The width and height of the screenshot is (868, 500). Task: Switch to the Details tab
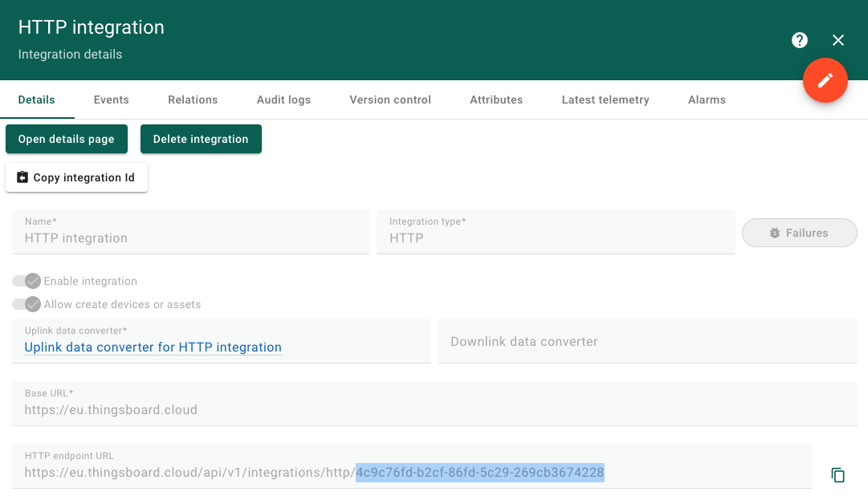click(37, 100)
